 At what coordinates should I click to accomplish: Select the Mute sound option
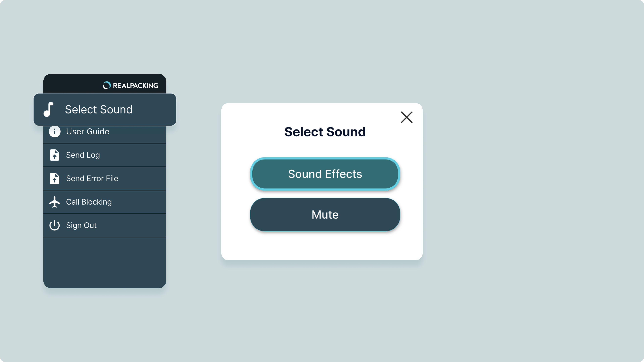point(325,215)
